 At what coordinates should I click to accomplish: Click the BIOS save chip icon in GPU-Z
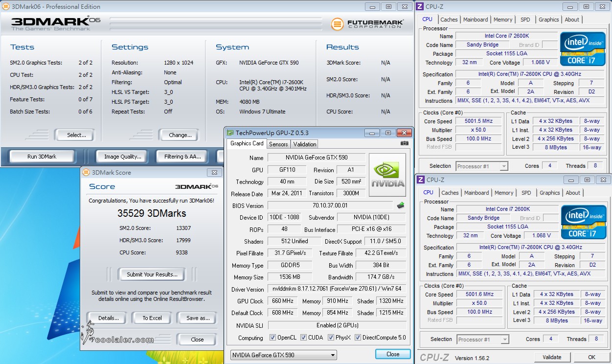click(401, 205)
